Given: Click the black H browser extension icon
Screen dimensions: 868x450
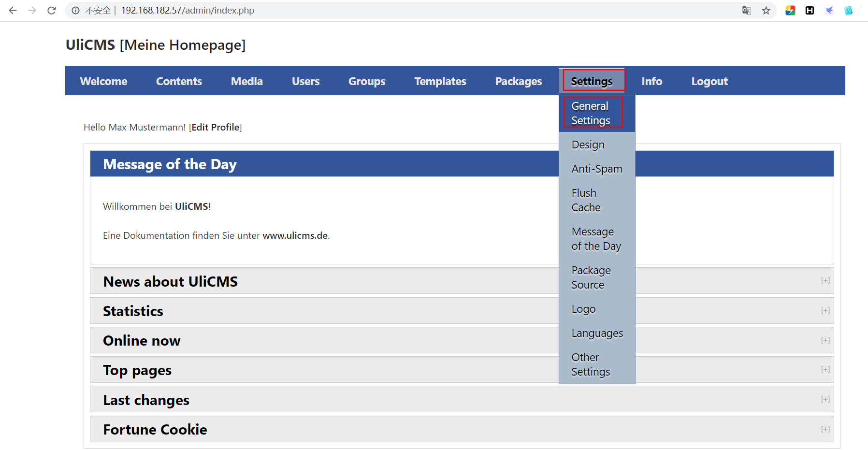Looking at the screenshot, I should point(810,10).
